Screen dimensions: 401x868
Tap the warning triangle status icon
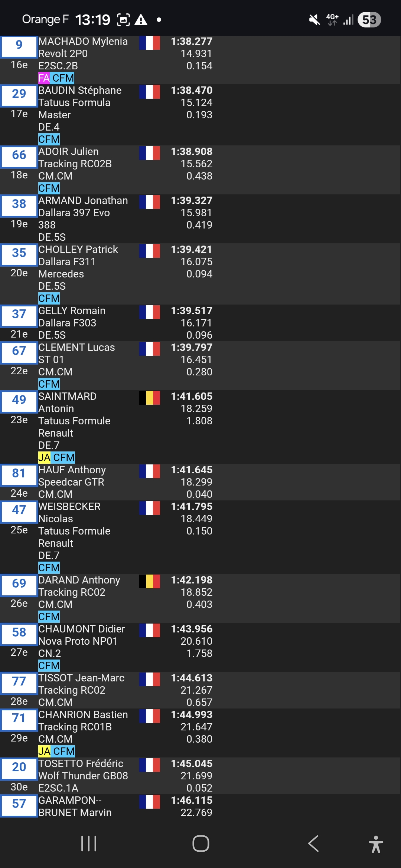141,20
